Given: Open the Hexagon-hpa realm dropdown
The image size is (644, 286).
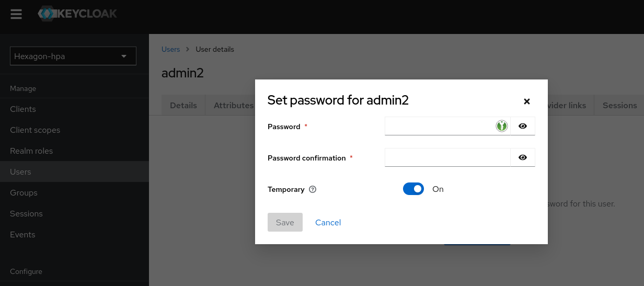Looking at the screenshot, I should pyautogui.click(x=73, y=56).
